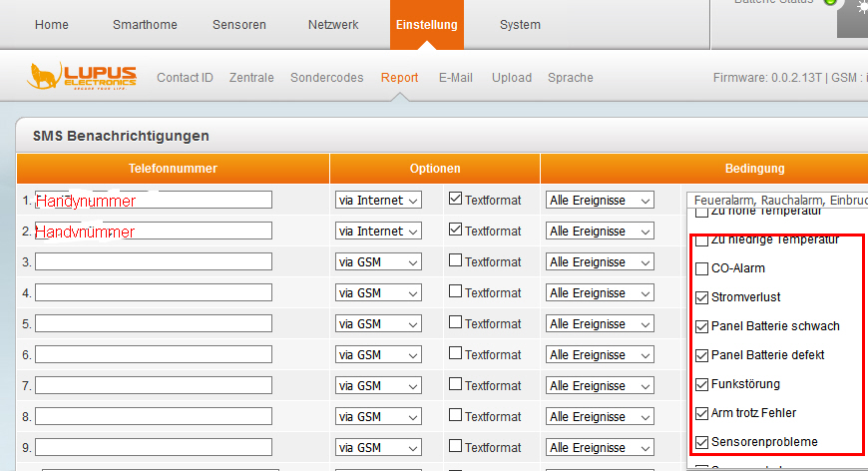Open row 2 'Alle Ereignisse' dropdown
868x471 pixels.
tap(599, 232)
